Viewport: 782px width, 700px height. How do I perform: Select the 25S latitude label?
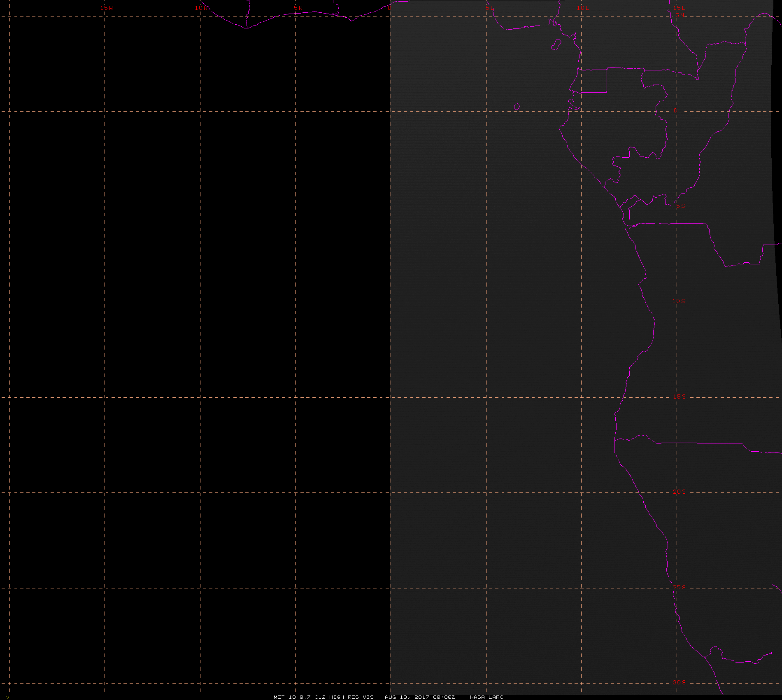[x=680, y=588]
